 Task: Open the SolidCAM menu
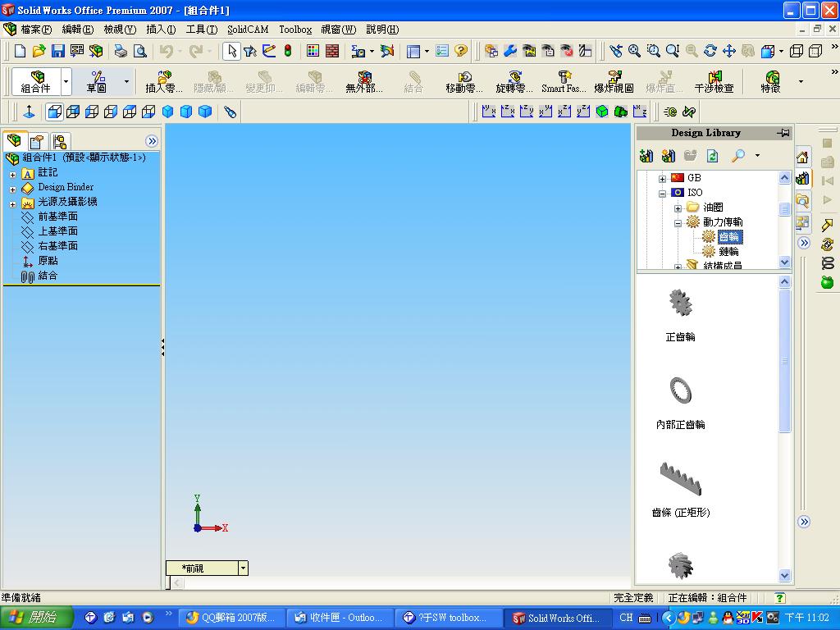[248, 30]
